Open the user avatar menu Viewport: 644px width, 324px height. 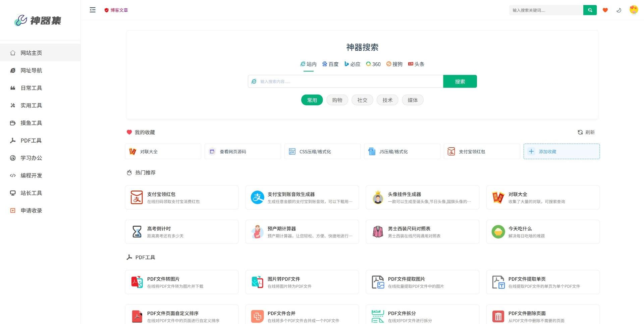click(x=633, y=10)
